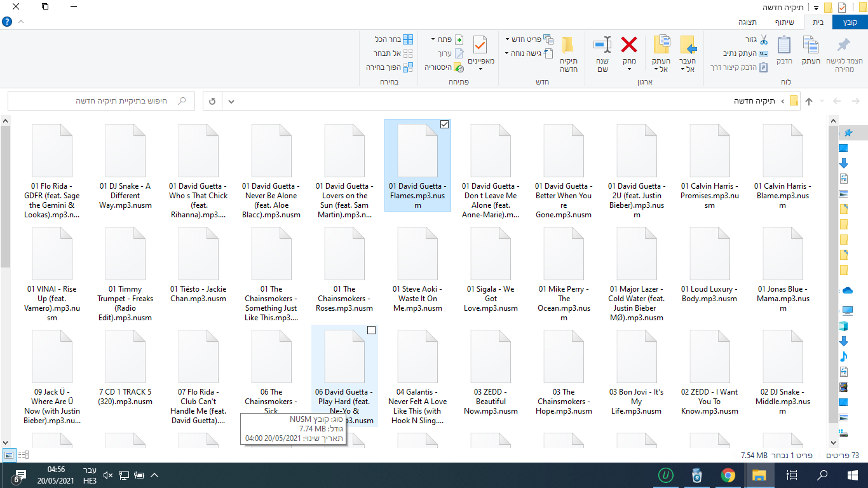This screenshot has width=868, height=488.
Task: Select 01 Calvin Harris - Promises.mp3.nusm
Action: click(x=709, y=166)
